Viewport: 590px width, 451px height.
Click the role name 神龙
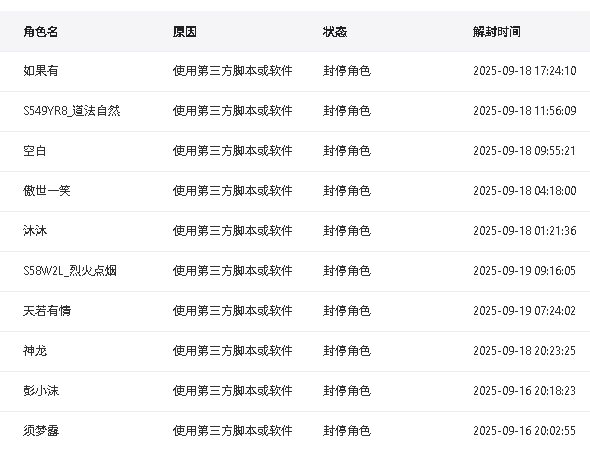(x=35, y=351)
